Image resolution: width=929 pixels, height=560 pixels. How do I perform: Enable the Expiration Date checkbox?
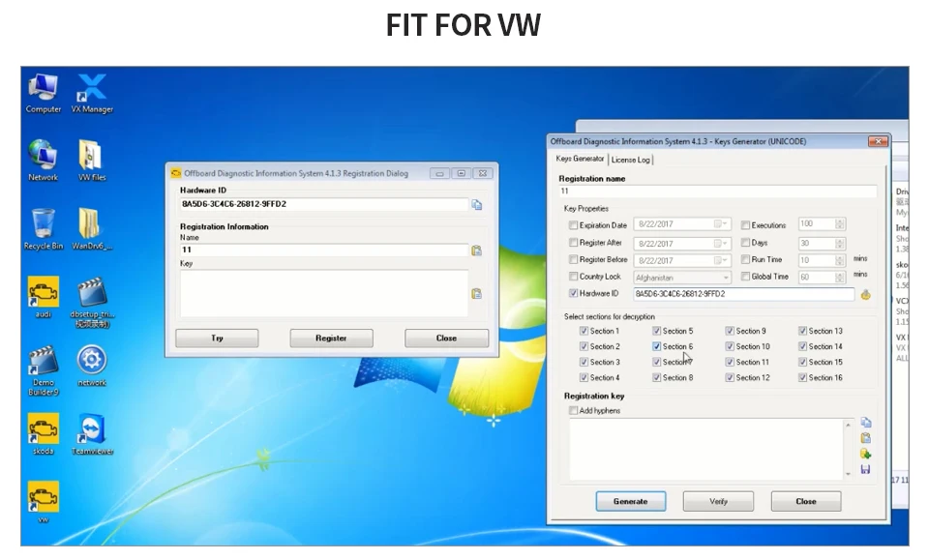(573, 225)
